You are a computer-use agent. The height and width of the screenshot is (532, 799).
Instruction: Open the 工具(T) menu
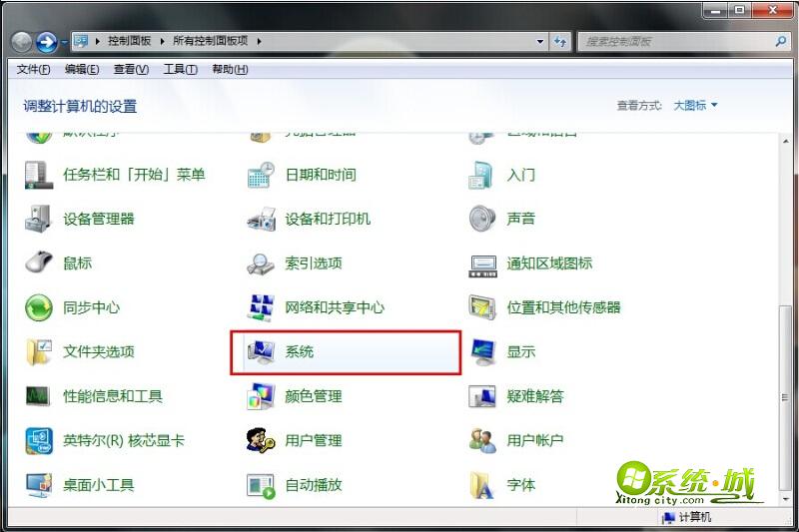point(181,69)
